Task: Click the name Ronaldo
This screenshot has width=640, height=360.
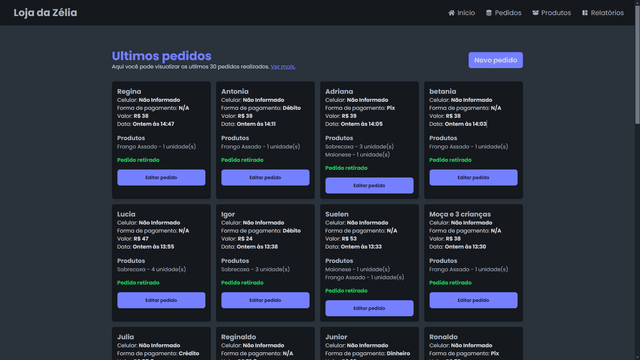Action: coord(443,337)
